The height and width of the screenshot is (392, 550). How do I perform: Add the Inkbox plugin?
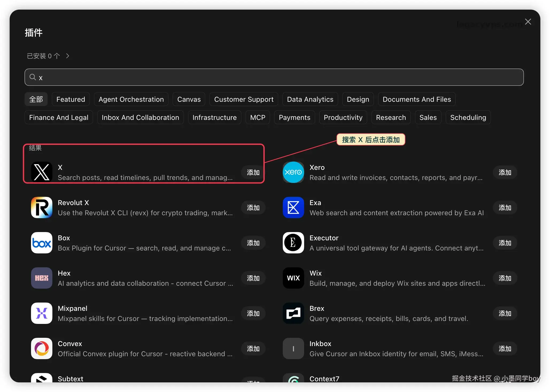point(505,349)
